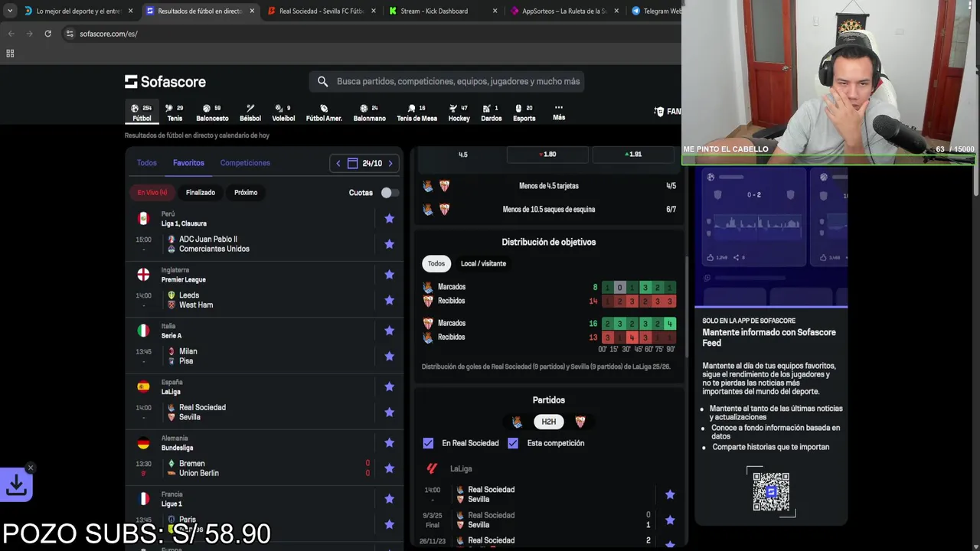Close the Real Sociedad - Sevilla FC tab
Screen dimensions: 980x551
pos(373,11)
